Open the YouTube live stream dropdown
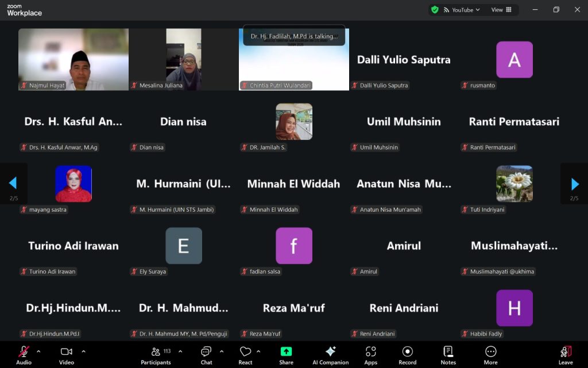The height and width of the screenshot is (368, 588). click(x=463, y=10)
